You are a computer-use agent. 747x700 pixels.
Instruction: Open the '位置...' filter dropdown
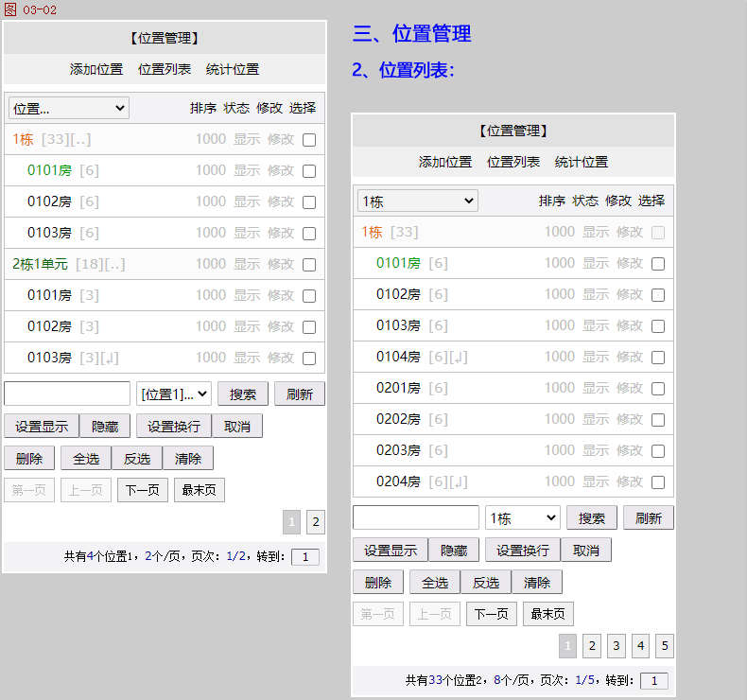click(69, 109)
